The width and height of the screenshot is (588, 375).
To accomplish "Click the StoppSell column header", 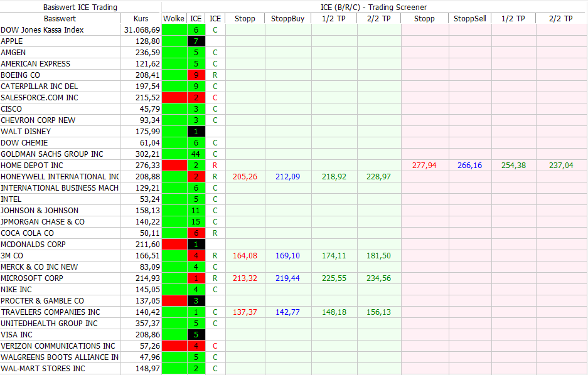I will click(x=470, y=19).
